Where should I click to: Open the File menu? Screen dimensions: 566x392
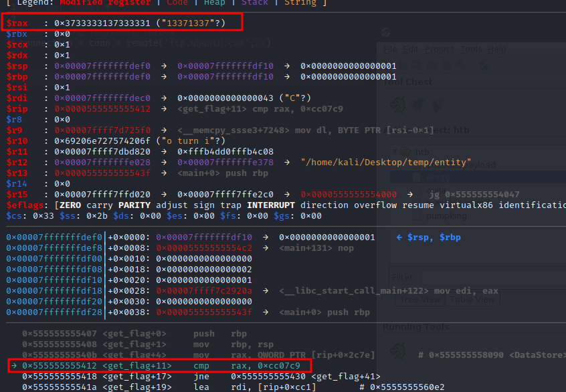pyautogui.click(x=389, y=50)
